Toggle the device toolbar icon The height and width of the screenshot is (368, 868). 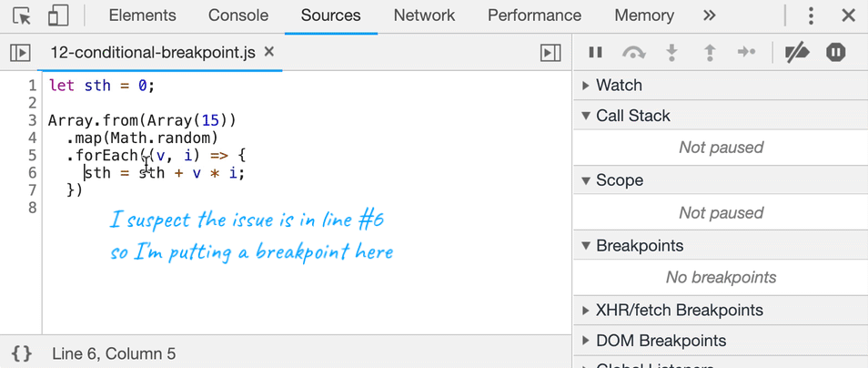[58, 15]
